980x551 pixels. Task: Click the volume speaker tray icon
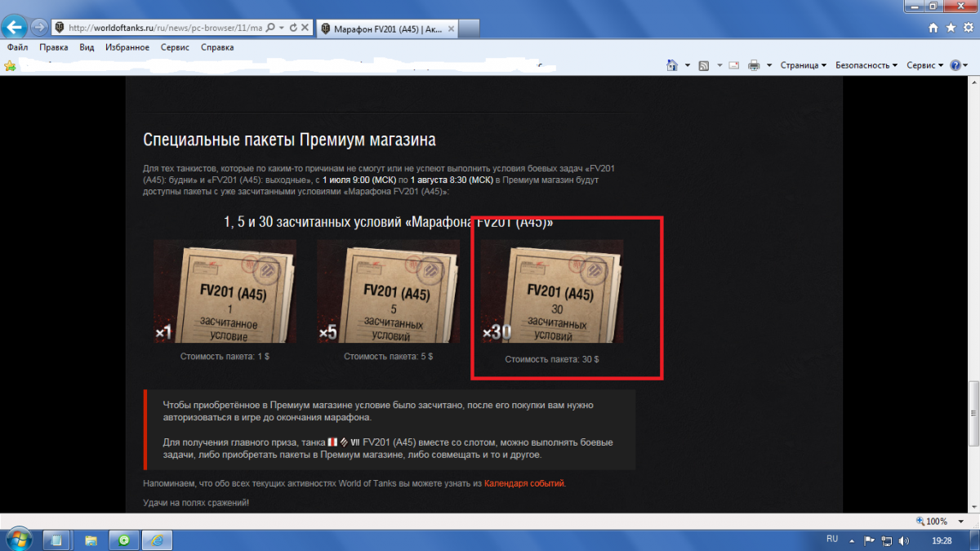pos(904,540)
